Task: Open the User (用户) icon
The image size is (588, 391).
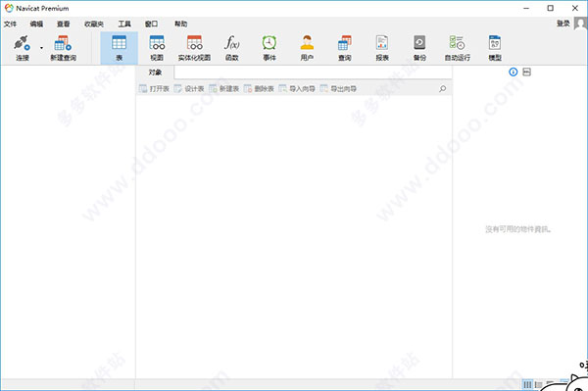Action: tap(307, 43)
